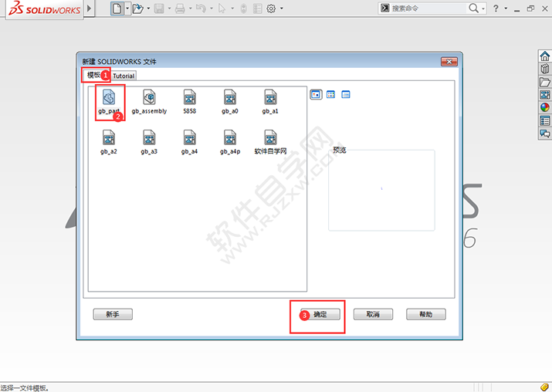Click the Undo toolbar icon
This screenshot has width=552, height=392.
click(x=201, y=8)
